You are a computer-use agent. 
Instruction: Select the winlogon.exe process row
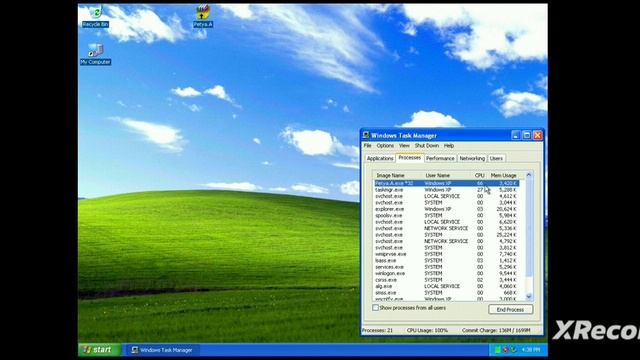pos(447,273)
